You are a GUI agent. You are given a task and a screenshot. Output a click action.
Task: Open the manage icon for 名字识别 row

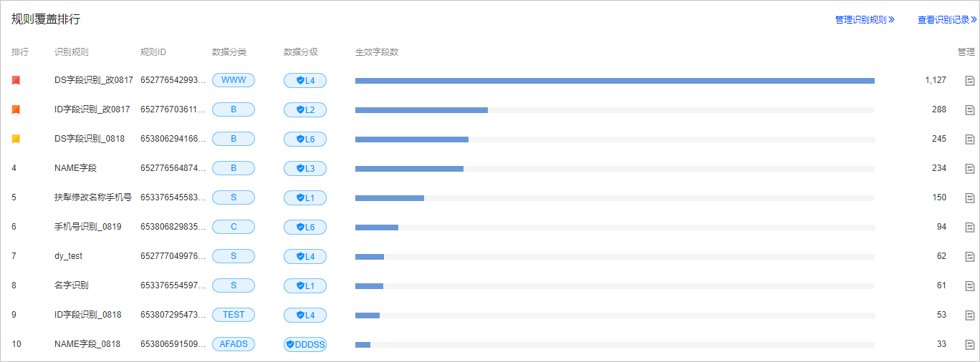pyautogui.click(x=970, y=285)
